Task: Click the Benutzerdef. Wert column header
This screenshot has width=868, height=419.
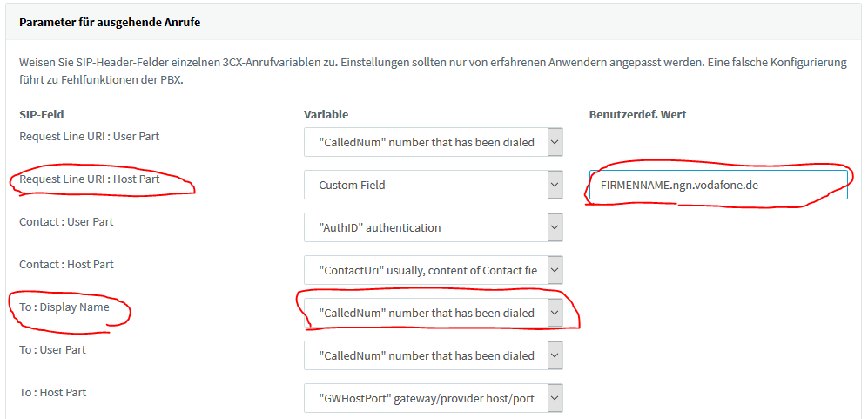Action: point(637,115)
